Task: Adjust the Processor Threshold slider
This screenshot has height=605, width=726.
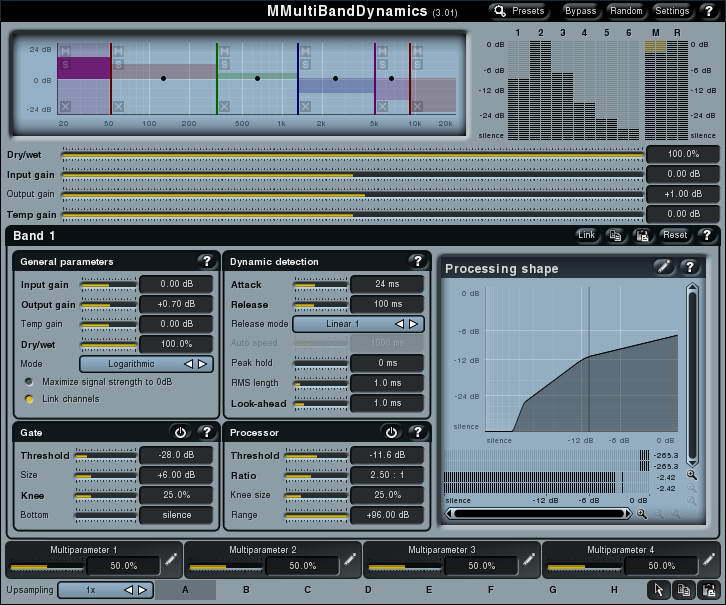Action: [317, 454]
